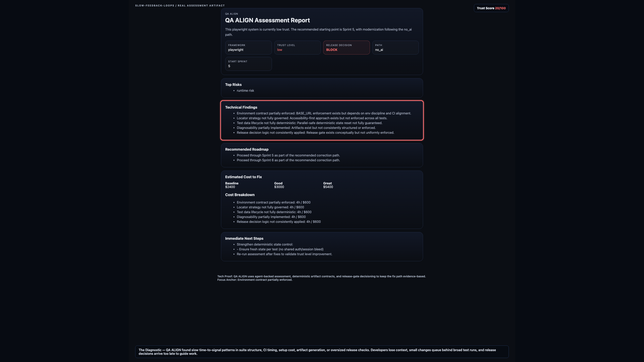The image size is (644, 362).
Task: Click the Diagnosability partially implemented finding
Action: [x=306, y=128]
